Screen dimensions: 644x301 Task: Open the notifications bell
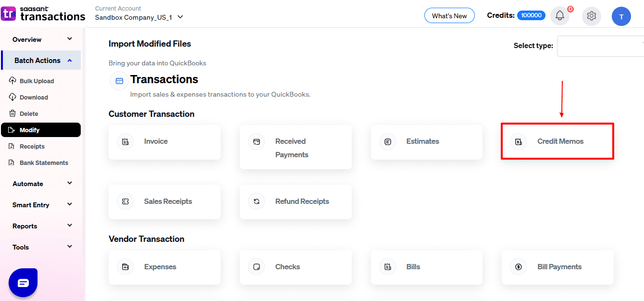pyautogui.click(x=559, y=16)
